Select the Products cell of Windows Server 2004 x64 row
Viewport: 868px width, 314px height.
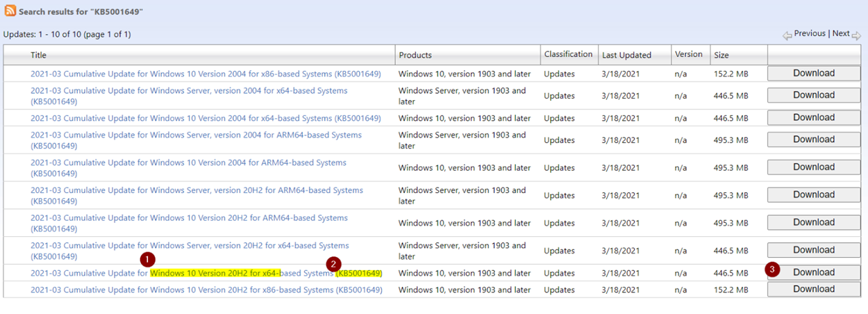[x=462, y=96]
